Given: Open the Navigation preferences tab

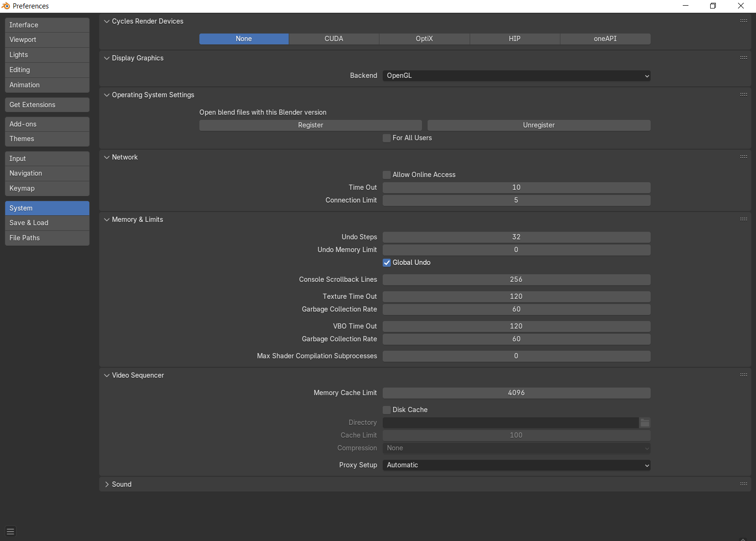Looking at the screenshot, I should coord(47,173).
